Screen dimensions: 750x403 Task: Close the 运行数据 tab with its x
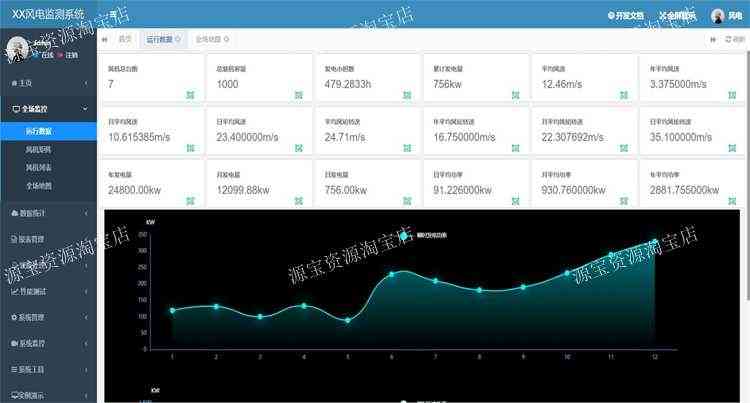[x=178, y=39]
